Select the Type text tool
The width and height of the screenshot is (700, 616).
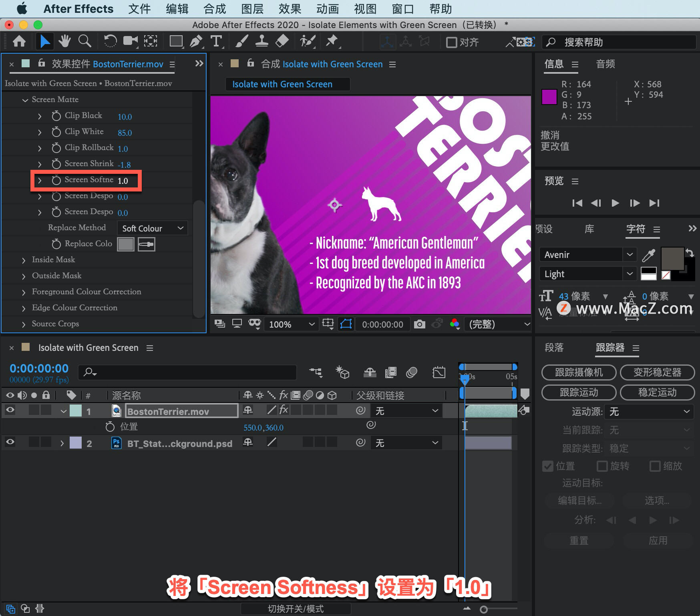[x=216, y=41]
